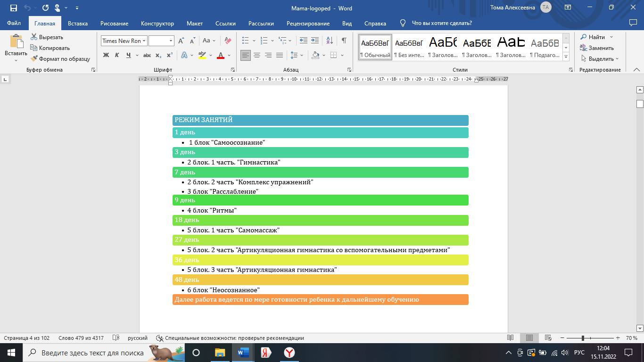
Task: Open accessibility recommendations in status bar
Action: (231, 338)
